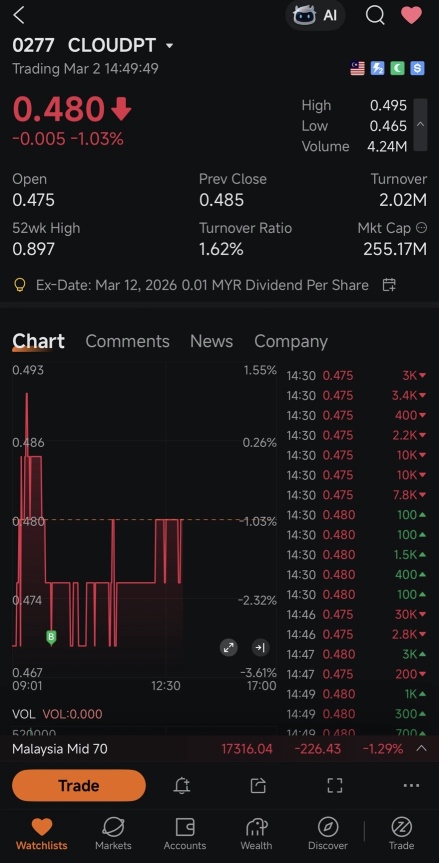Image resolution: width=439 pixels, height=863 pixels.
Task: Expand the chart to fullscreen
Action: (228, 648)
